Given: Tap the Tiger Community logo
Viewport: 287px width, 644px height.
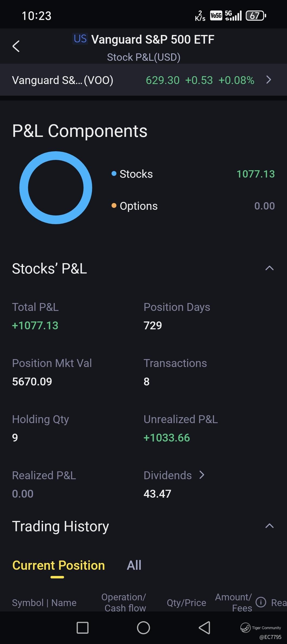Looking at the screenshot, I should 246,627.
